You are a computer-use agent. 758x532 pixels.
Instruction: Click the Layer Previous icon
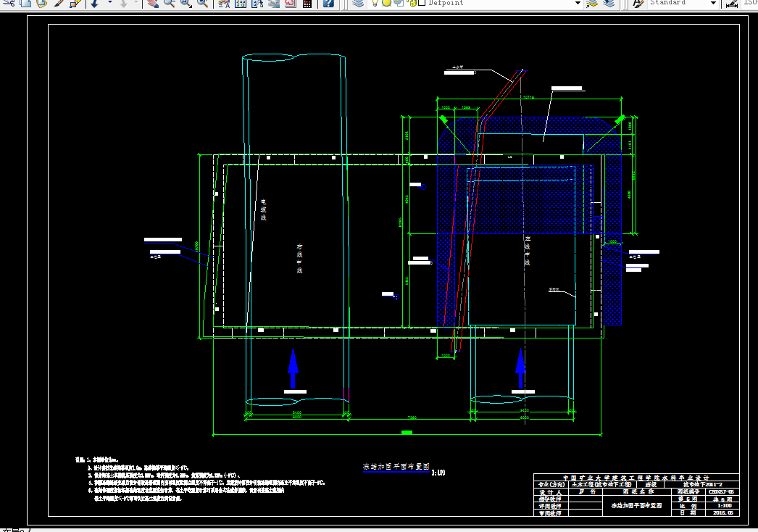(x=609, y=3)
